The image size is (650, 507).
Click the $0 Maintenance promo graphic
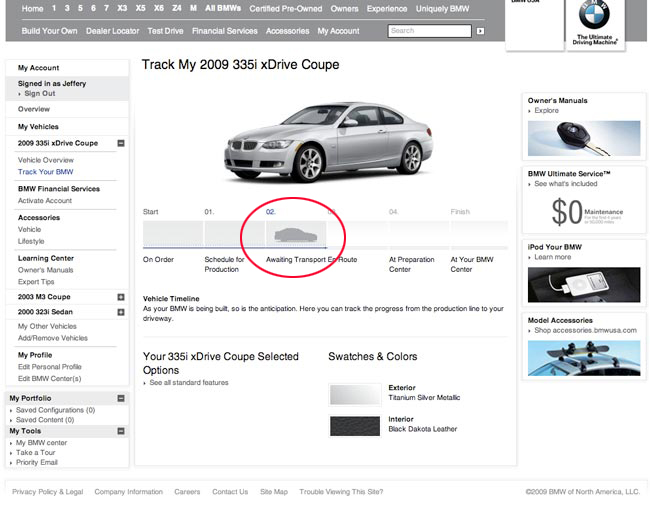tap(587, 212)
